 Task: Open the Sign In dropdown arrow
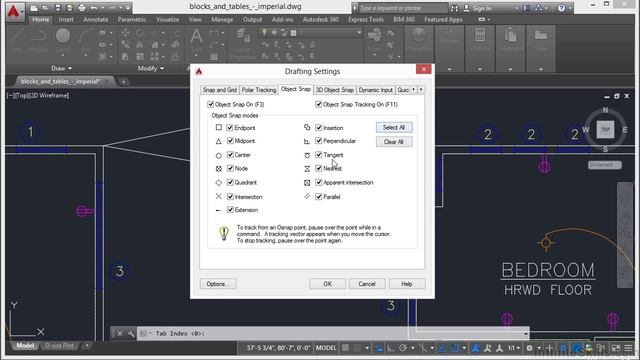[516, 8]
